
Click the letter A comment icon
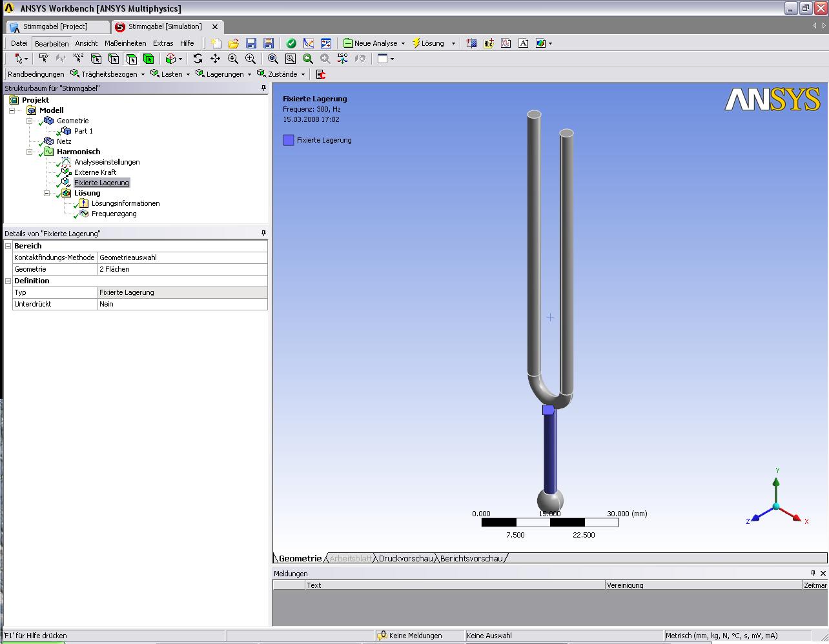pyautogui.click(x=524, y=43)
